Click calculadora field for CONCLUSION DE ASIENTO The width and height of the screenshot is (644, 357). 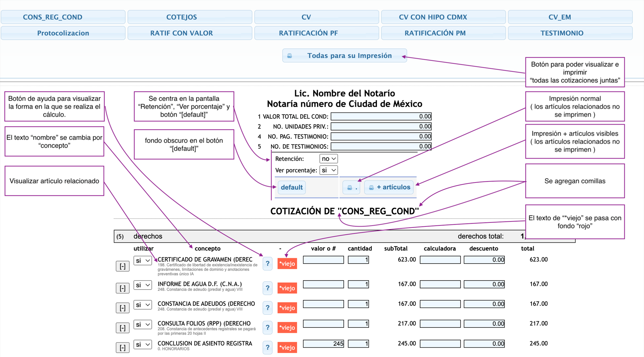[440, 344]
